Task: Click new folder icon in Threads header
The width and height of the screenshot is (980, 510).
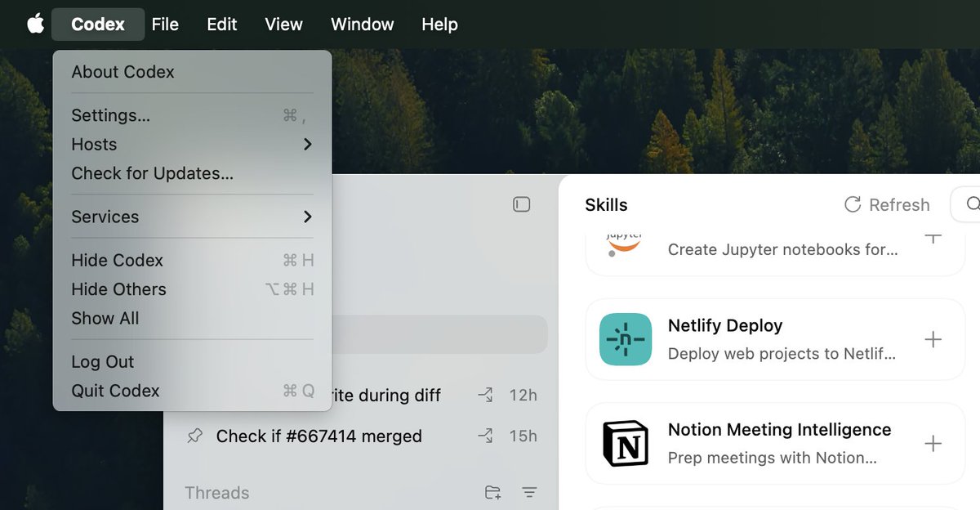Action: [492, 493]
